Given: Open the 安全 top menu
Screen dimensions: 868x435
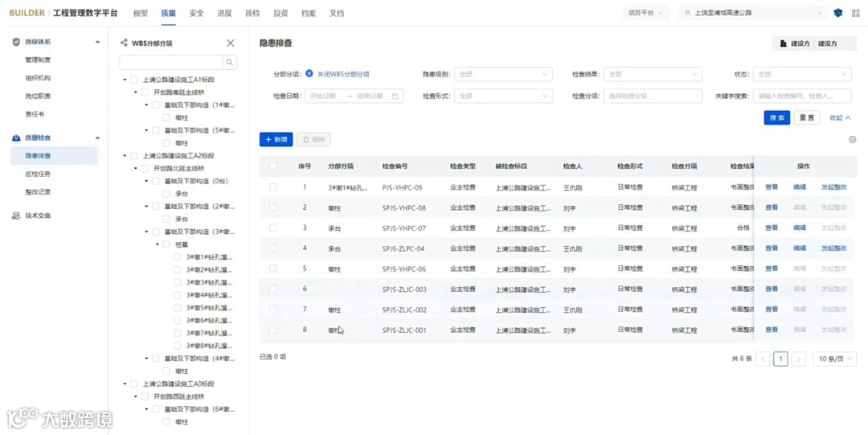Looking at the screenshot, I should [x=197, y=14].
